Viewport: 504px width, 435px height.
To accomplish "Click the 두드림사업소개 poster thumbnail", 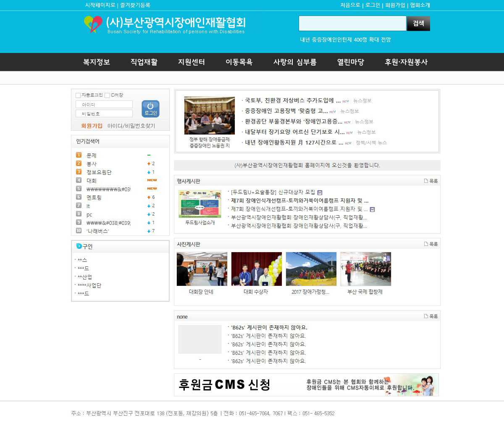I will coord(199,204).
